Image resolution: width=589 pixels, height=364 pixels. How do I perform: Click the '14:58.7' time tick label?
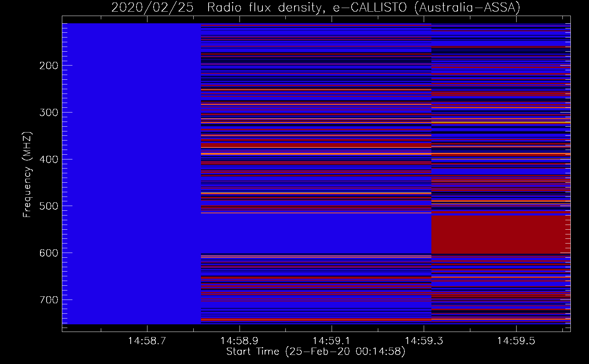pos(147,341)
